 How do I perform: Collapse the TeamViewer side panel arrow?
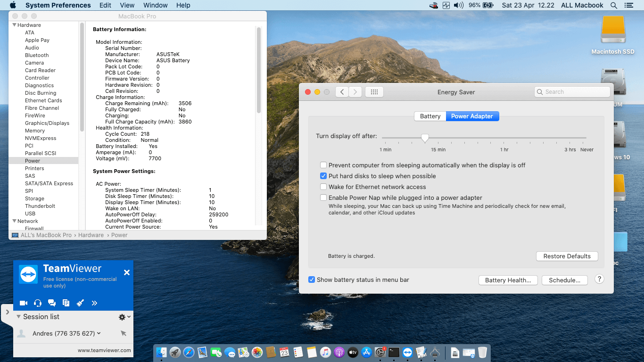7,312
